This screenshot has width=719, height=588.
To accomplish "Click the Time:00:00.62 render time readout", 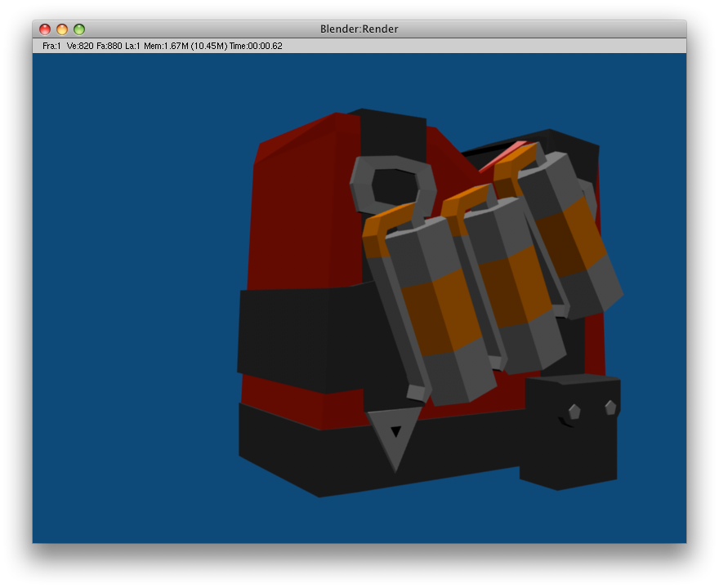I will tap(256, 47).
